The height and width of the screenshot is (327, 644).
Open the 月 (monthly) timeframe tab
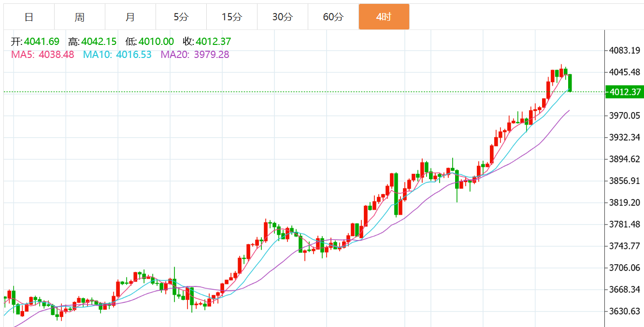(x=130, y=17)
